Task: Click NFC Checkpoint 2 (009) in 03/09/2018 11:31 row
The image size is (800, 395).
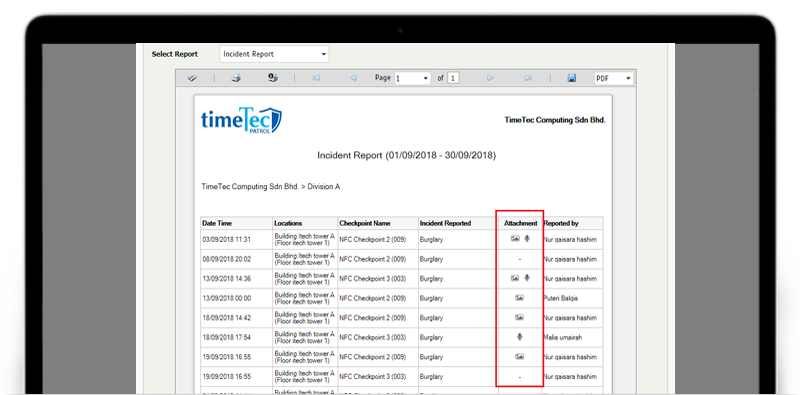Action: tap(372, 239)
